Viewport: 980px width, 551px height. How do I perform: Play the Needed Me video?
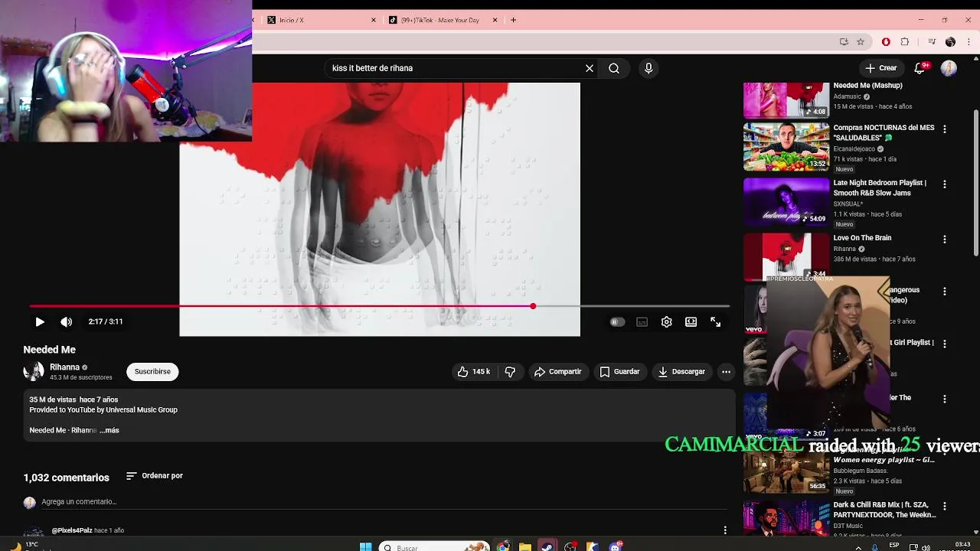click(40, 322)
